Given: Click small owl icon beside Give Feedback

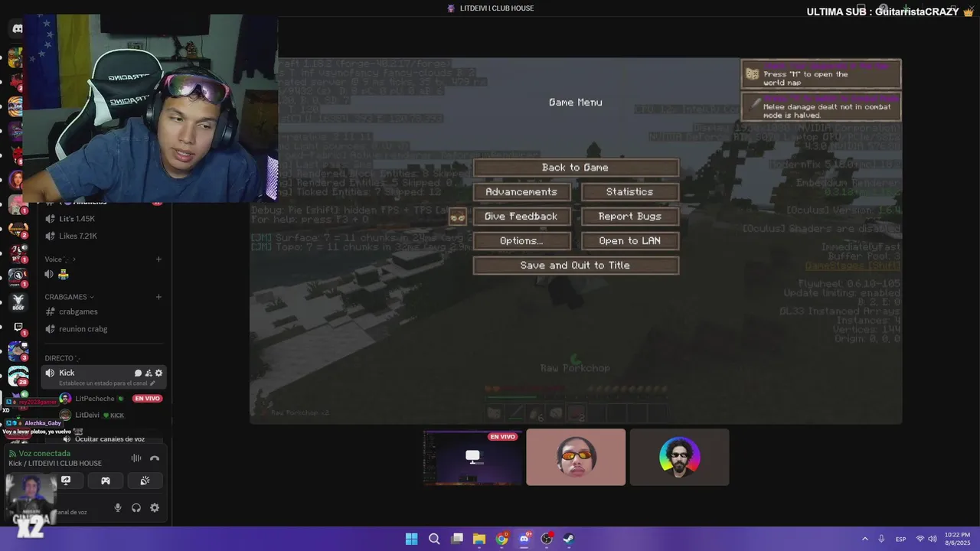Looking at the screenshot, I should click(x=458, y=217).
